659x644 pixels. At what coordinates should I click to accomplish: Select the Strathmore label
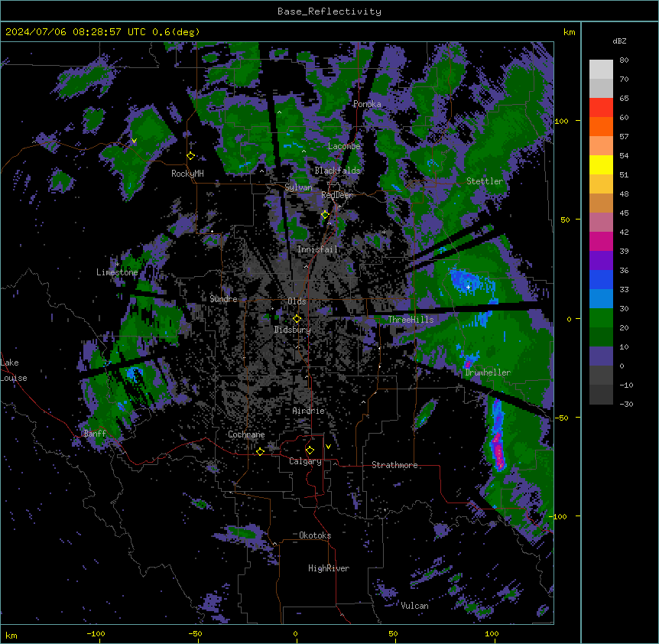point(394,465)
